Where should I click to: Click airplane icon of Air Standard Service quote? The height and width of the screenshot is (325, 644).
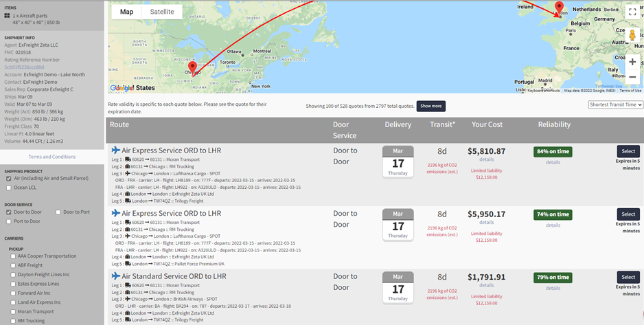pyautogui.click(x=116, y=276)
